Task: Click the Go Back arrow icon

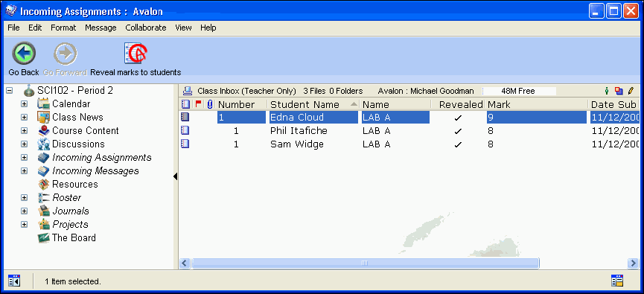Action: (x=24, y=54)
